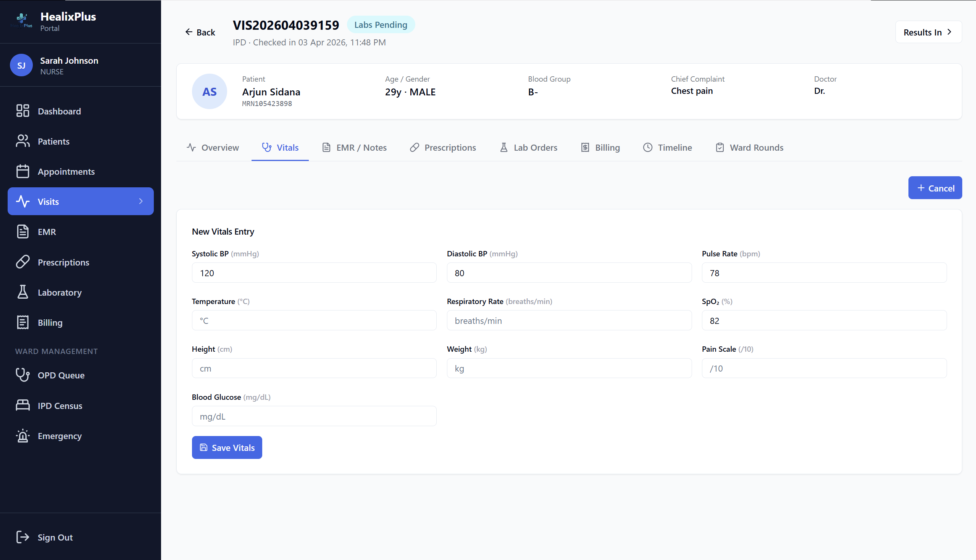Navigate to EMR via the sidebar icon

pyautogui.click(x=22, y=232)
